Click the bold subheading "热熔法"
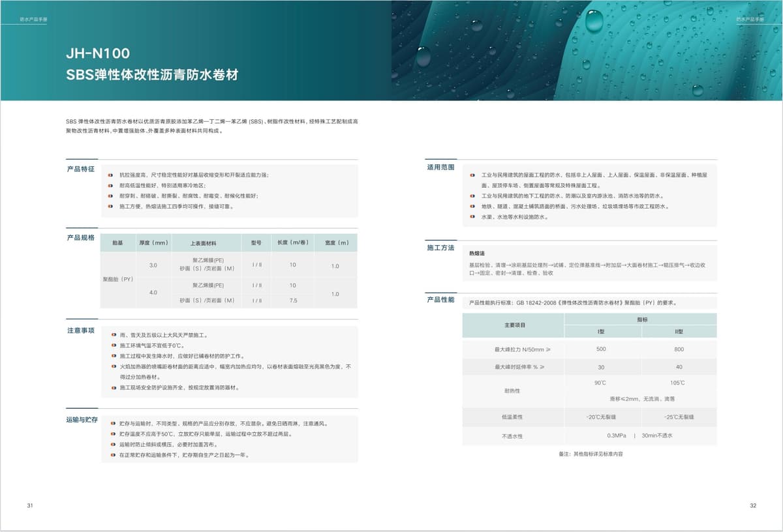 tap(477, 253)
